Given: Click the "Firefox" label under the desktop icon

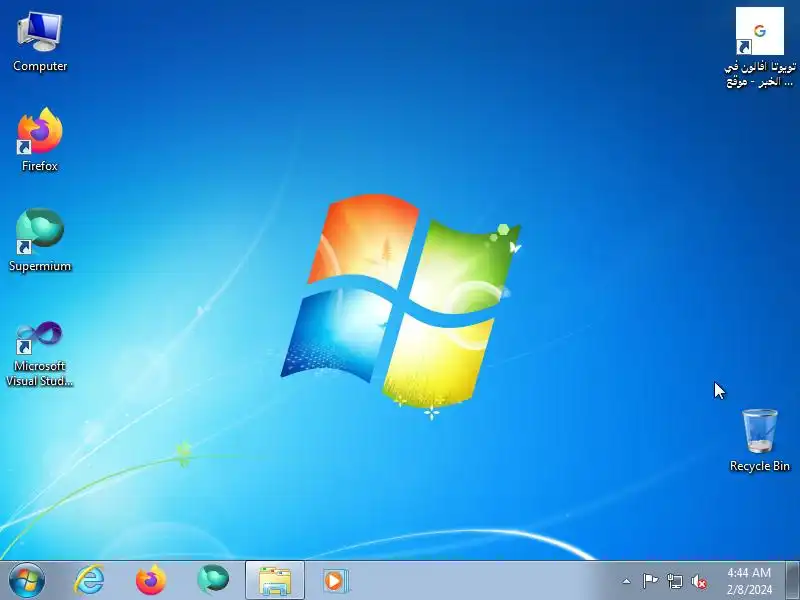Looking at the screenshot, I should click(40, 166).
